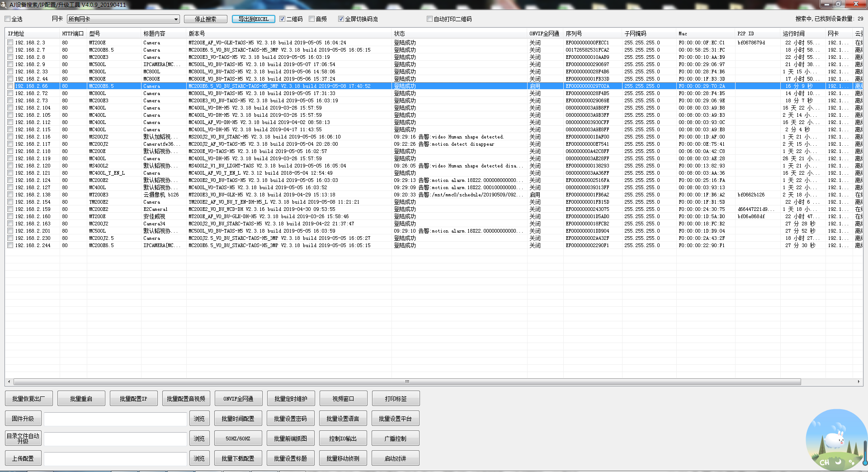
Task: Click the right arrow of the horizontal scrollbar
Action: point(859,381)
